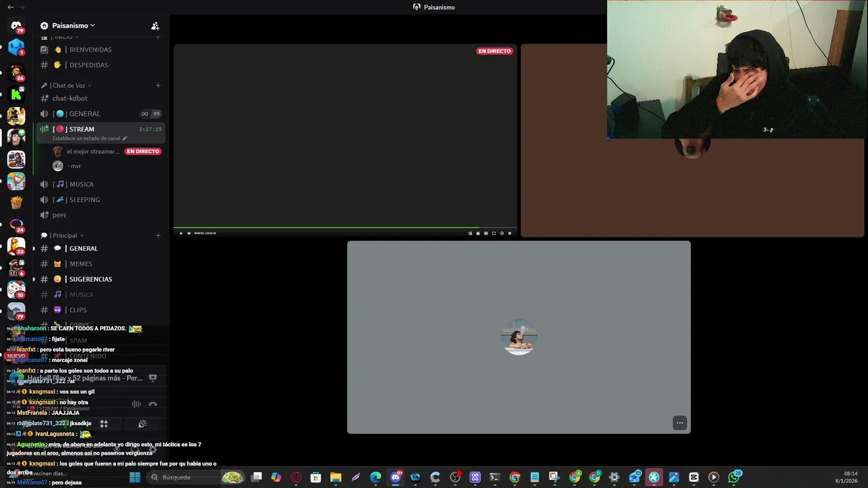Open the blue cube server with badge 1

pyautogui.click(x=16, y=47)
